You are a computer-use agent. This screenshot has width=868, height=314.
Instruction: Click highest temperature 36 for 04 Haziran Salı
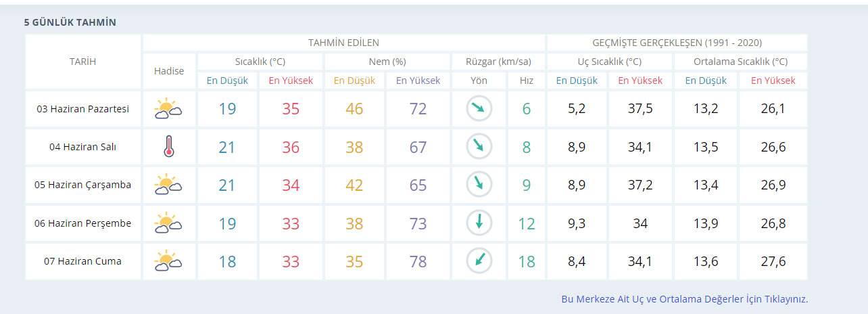[x=291, y=147]
